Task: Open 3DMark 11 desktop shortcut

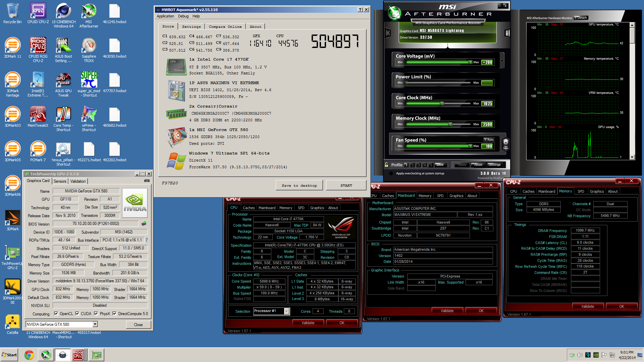Action: point(12,48)
